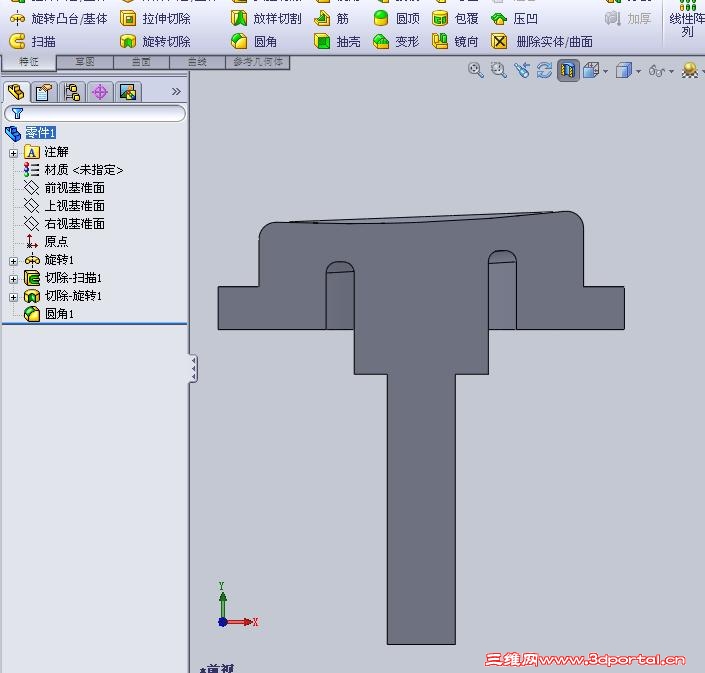Select the 旋转1 revolve feature
Screen dimensions: 705x673
[49, 260]
